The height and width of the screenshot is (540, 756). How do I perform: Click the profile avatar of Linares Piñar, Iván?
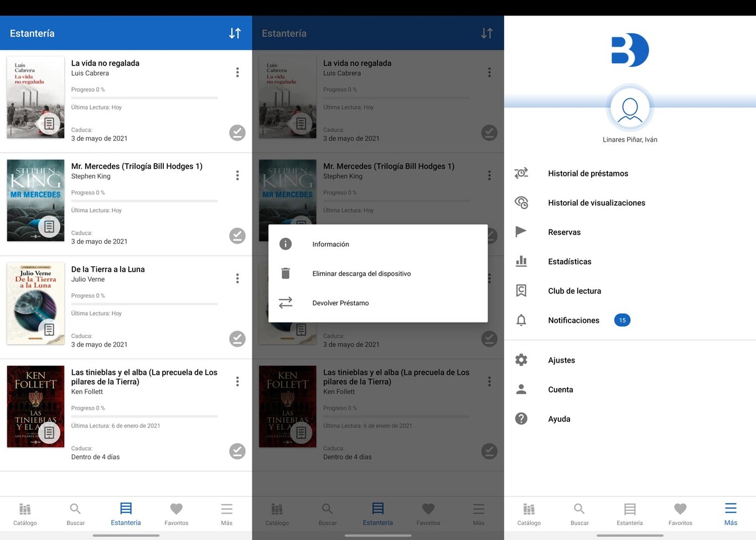[630, 109]
